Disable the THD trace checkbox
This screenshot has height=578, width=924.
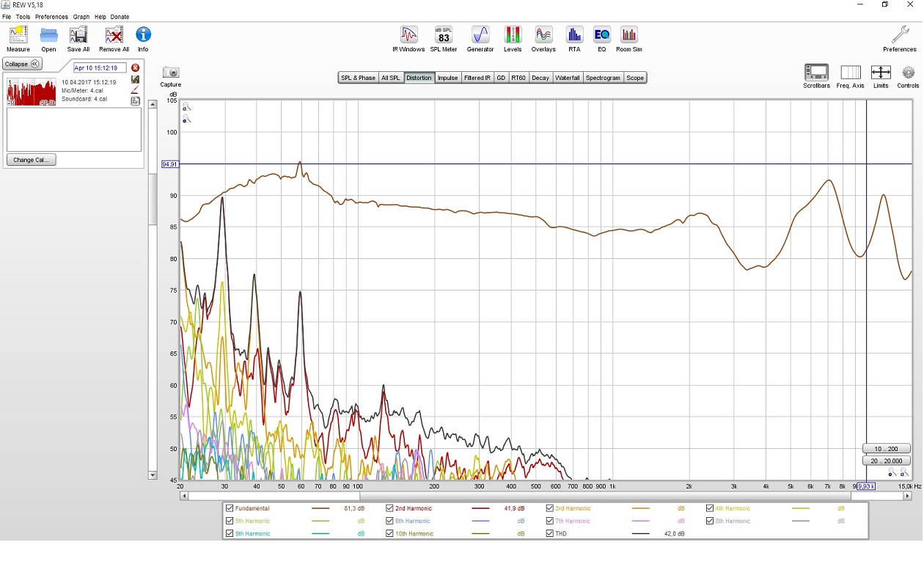(x=550, y=534)
